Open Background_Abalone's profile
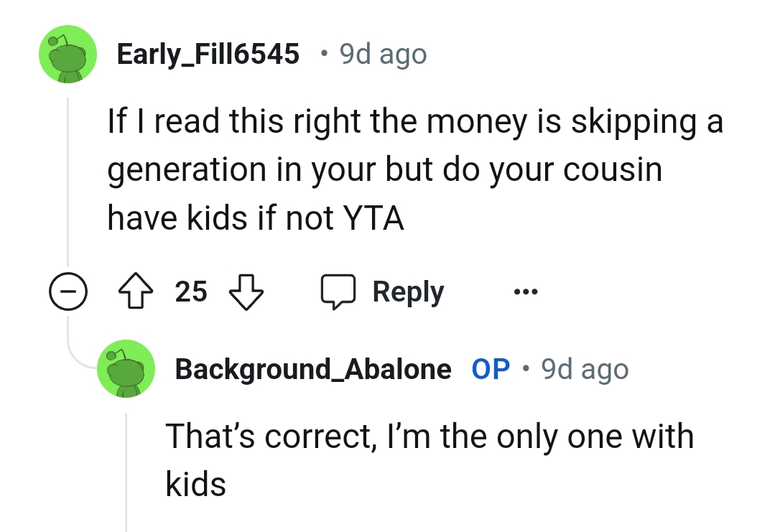Viewport: 775px width, 532px height. pos(314,368)
